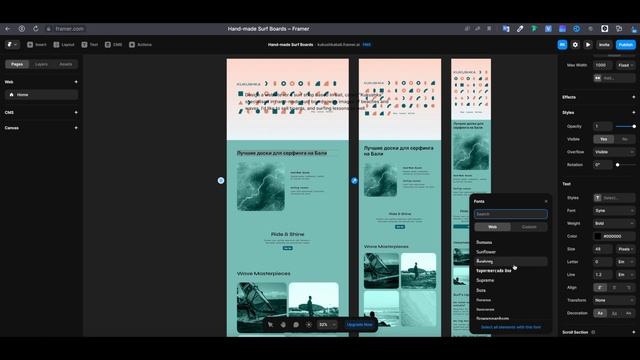Open the zoom percentage dropdown
Viewport: 640px width, 360px height.
point(327,324)
